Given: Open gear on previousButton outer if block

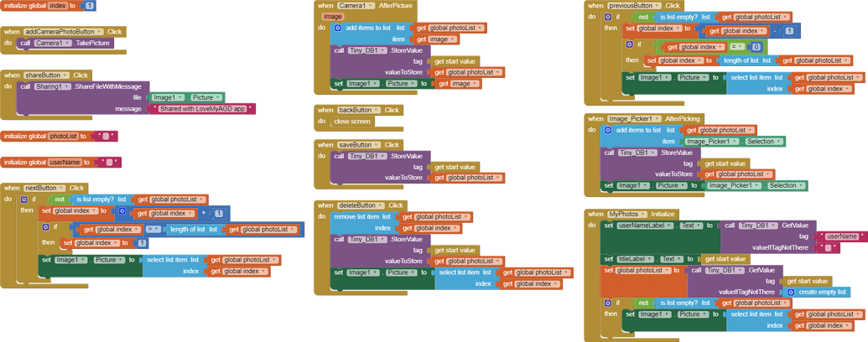Looking at the screenshot, I should click(608, 17).
